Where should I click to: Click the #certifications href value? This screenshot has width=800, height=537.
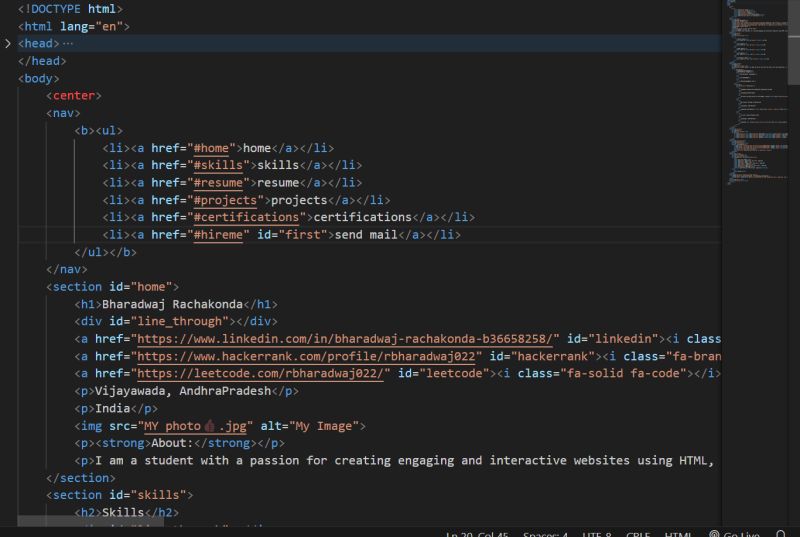click(x=246, y=217)
